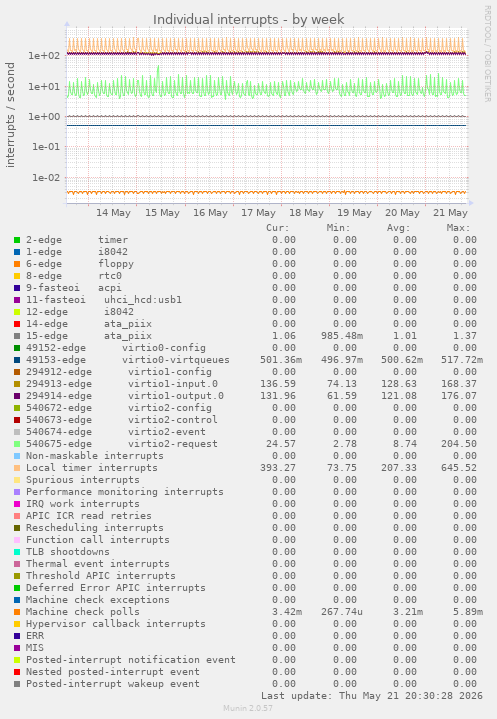
Task: Click the Max: column header
Action: [x=458, y=228]
